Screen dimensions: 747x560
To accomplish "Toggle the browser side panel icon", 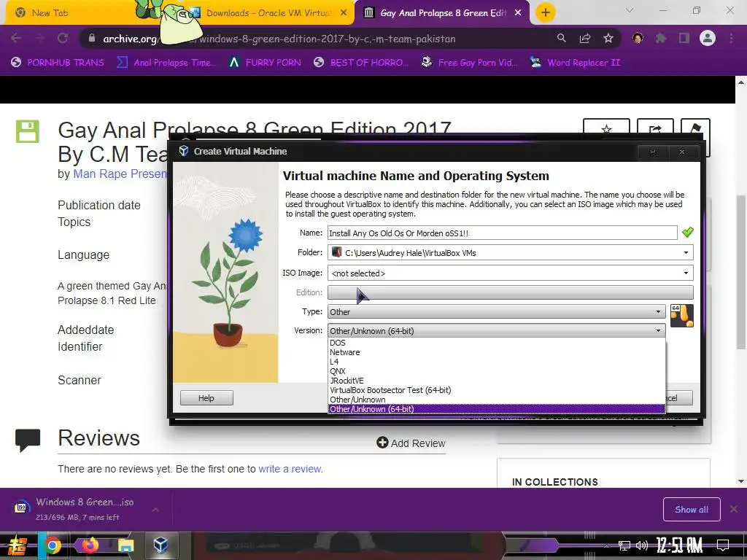I will 684,38.
